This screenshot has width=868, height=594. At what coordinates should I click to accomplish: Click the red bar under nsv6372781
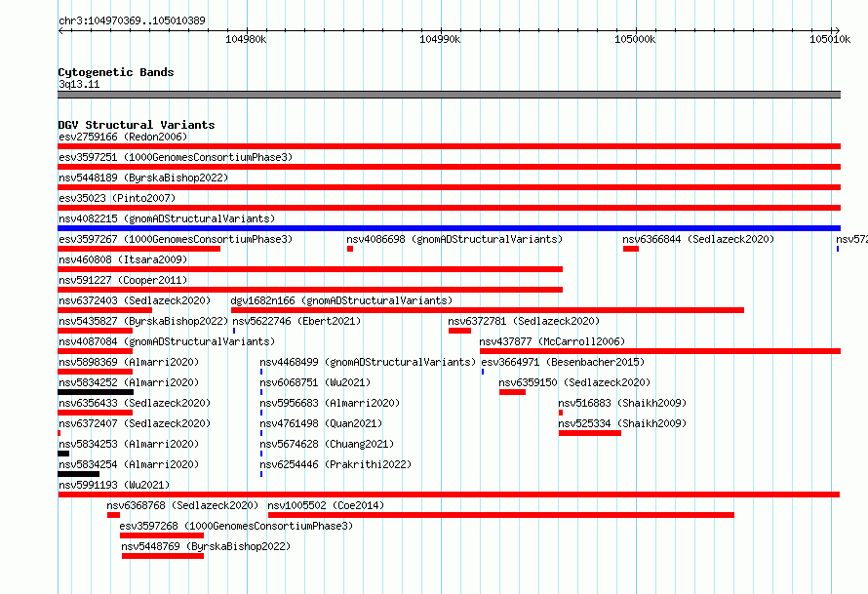459,331
